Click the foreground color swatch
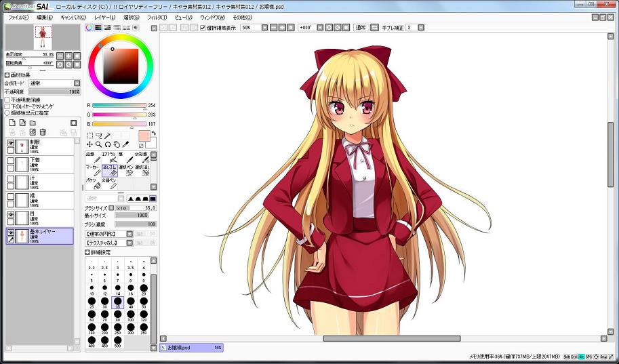The width and height of the screenshot is (619, 364). tap(144, 136)
